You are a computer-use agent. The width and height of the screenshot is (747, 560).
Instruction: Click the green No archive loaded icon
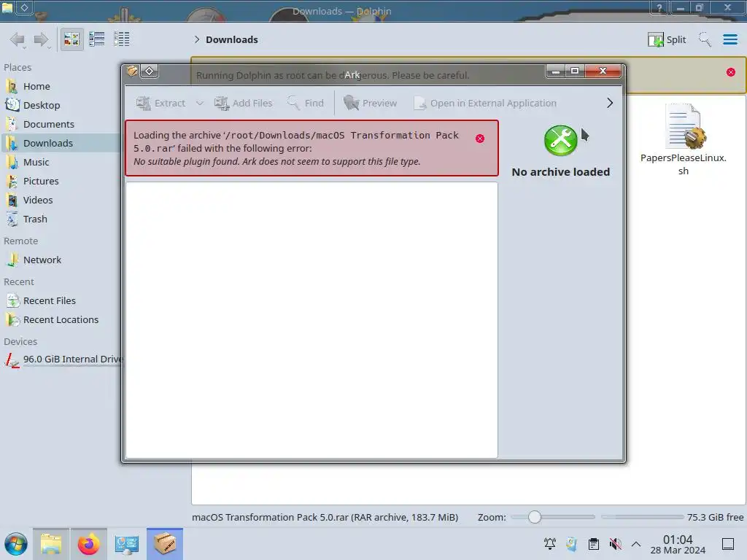(x=560, y=141)
